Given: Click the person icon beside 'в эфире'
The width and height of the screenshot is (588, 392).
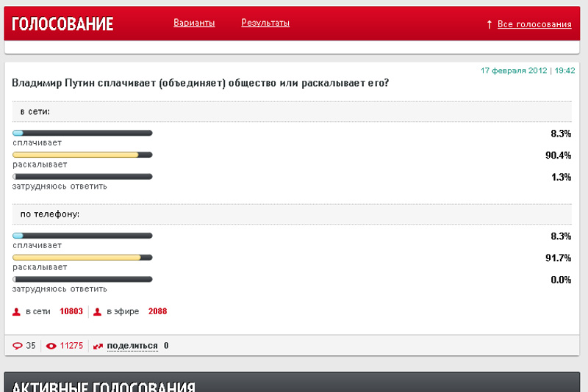Looking at the screenshot, I should tap(97, 311).
